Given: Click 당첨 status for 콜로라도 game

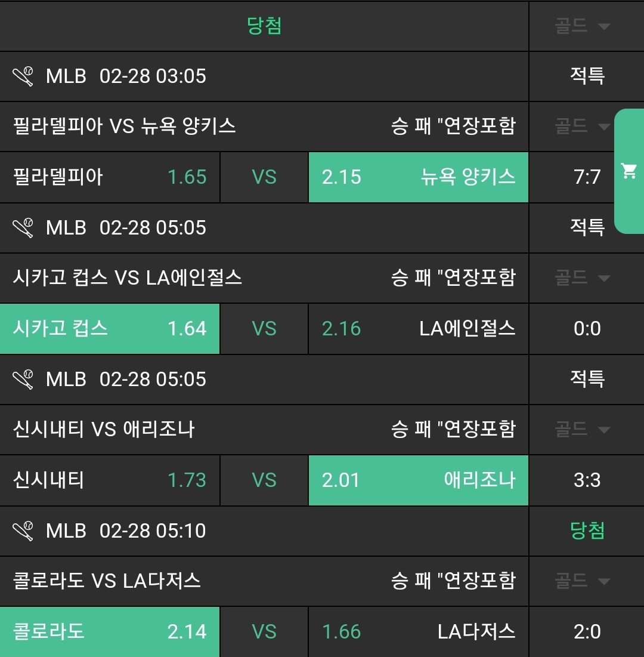Looking at the screenshot, I should point(587,530).
